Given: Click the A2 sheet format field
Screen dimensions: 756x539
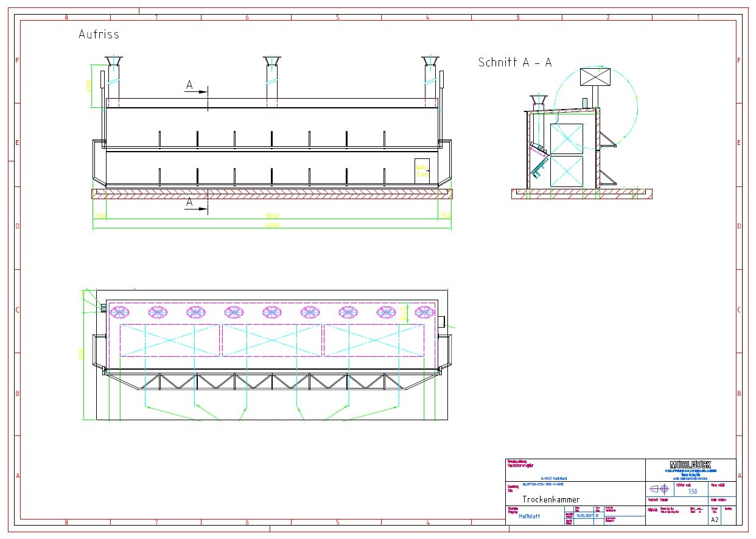Looking at the screenshot, I should [715, 520].
